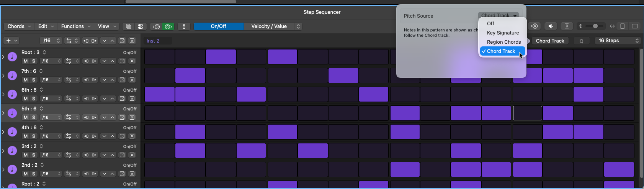This screenshot has width=644, height=189.
Task: Click the clear row icon for Root : 3
Action: point(132,61)
